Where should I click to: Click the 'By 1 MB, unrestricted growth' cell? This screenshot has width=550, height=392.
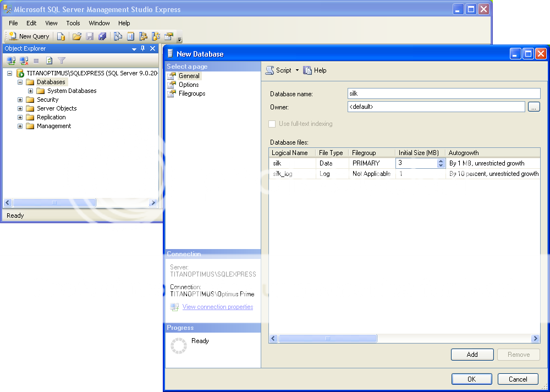click(493, 163)
